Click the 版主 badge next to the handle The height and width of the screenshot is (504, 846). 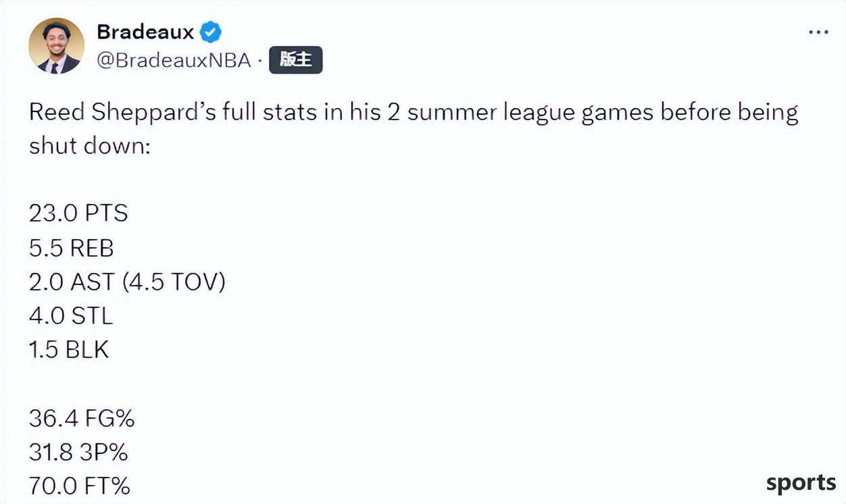pyautogui.click(x=296, y=60)
